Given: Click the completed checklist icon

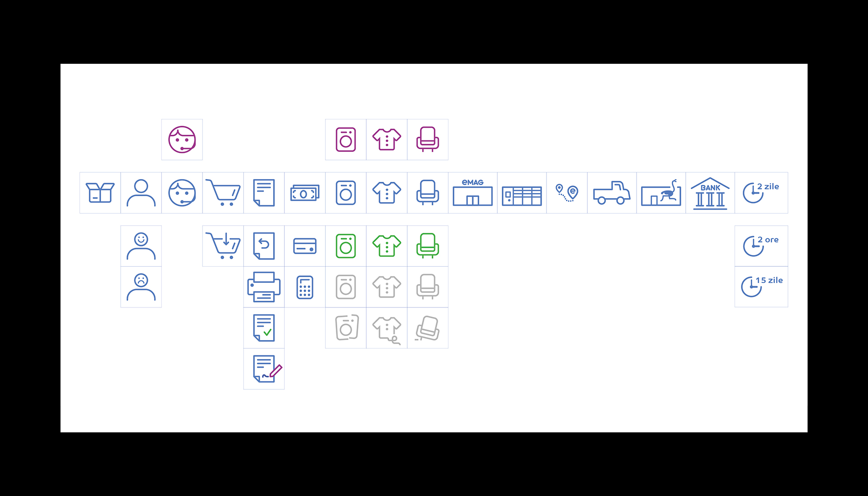Looking at the screenshot, I should click(x=264, y=328).
